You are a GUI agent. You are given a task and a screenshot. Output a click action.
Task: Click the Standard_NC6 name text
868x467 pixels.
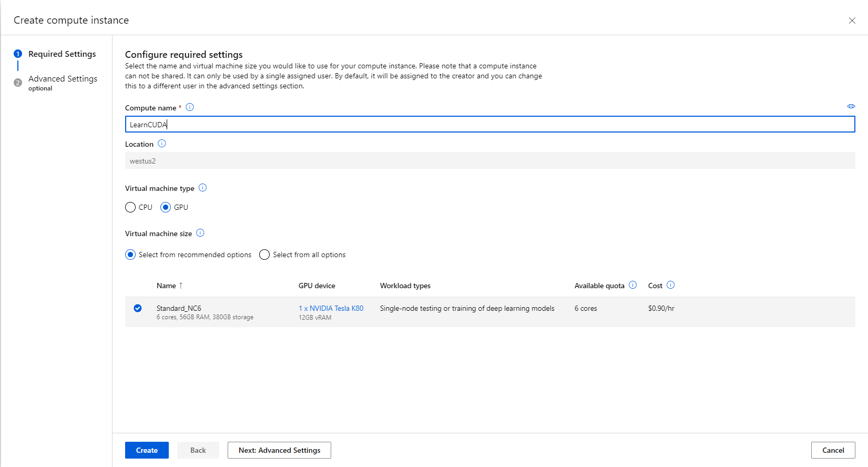pos(179,308)
